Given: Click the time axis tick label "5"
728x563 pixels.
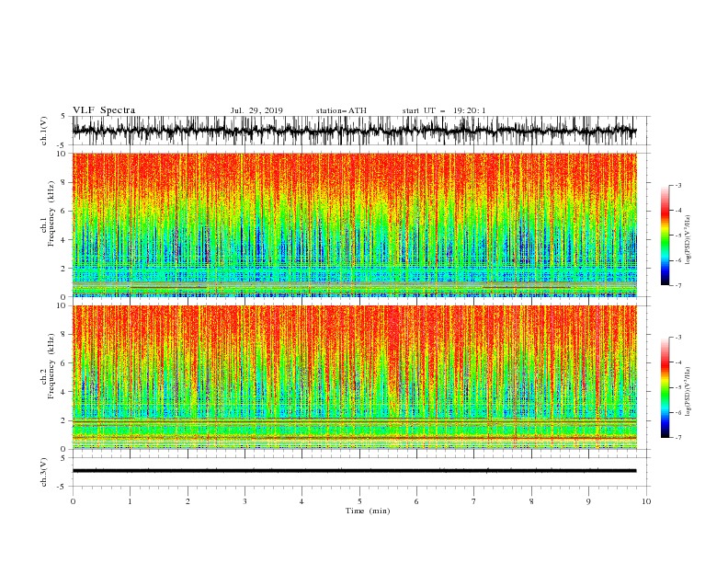Looking at the screenshot, I should (x=359, y=501).
